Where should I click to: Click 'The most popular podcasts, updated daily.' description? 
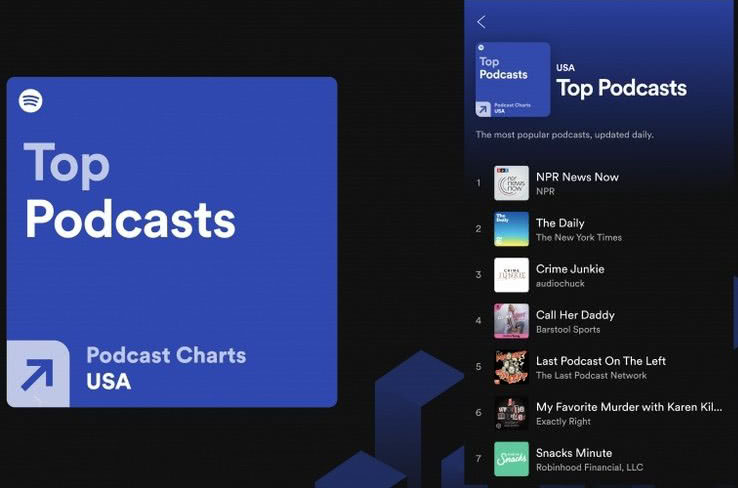[x=564, y=135]
